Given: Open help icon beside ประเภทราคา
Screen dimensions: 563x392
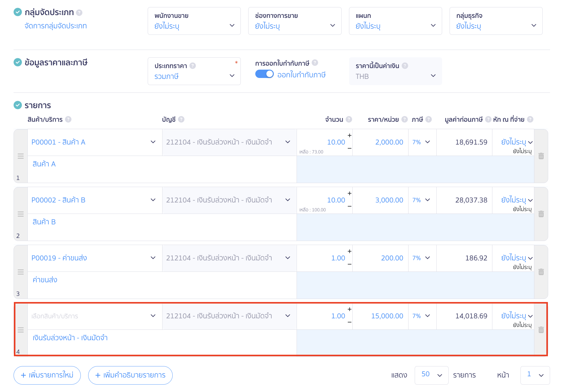Looking at the screenshot, I should click(193, 66).
